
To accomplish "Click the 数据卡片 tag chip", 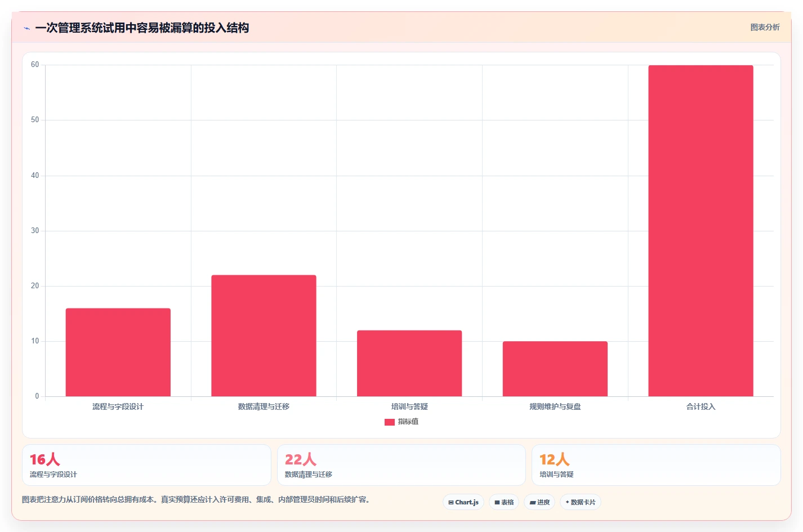I will [x=580, y=502].
